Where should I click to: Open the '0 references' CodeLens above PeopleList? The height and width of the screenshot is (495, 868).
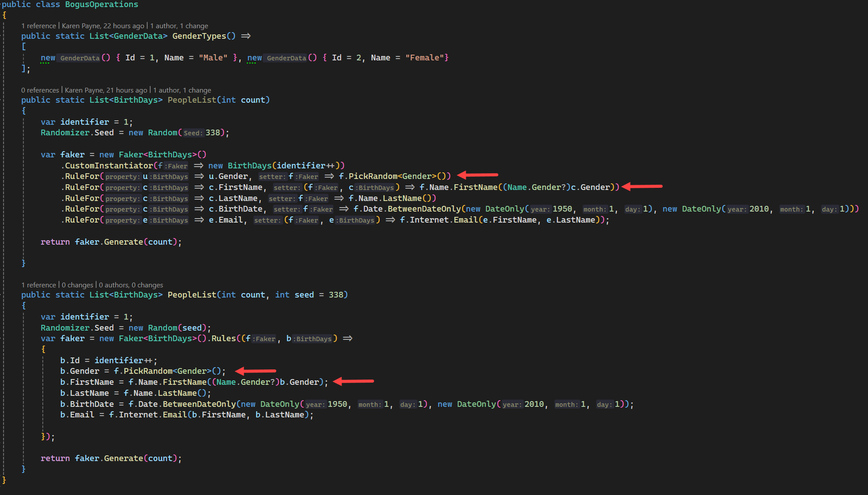pos(40,90)
